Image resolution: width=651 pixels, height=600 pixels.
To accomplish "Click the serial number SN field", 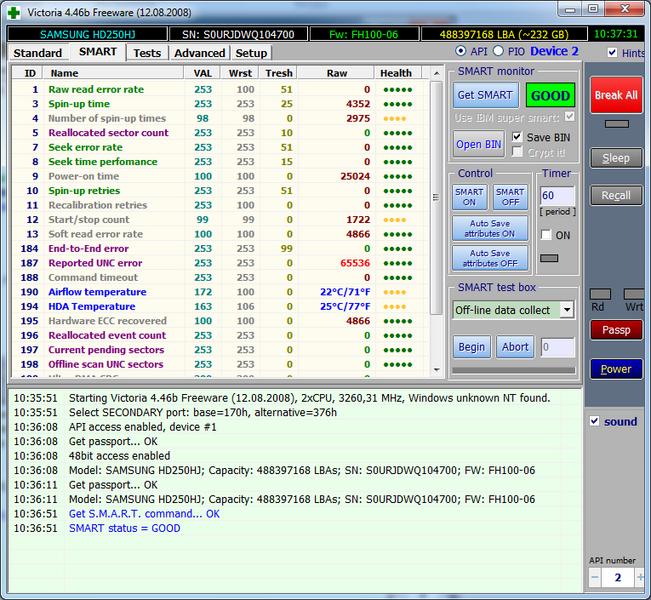I will point(239,34).
